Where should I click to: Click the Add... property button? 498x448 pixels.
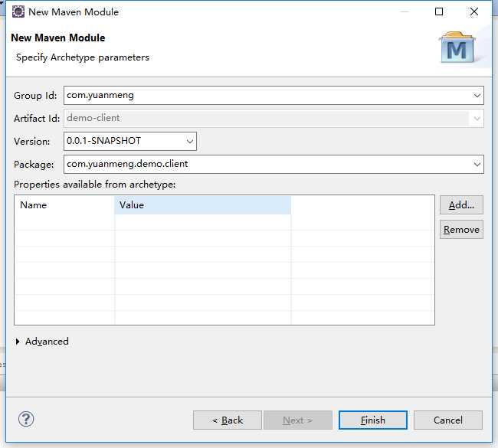461,205
